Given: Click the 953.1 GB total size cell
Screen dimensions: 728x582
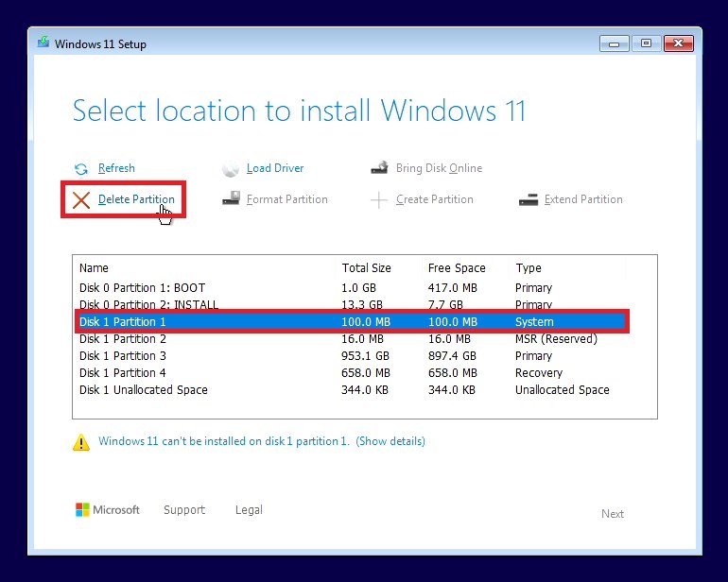Looking at the screenshot, I should tap(365, 356).
